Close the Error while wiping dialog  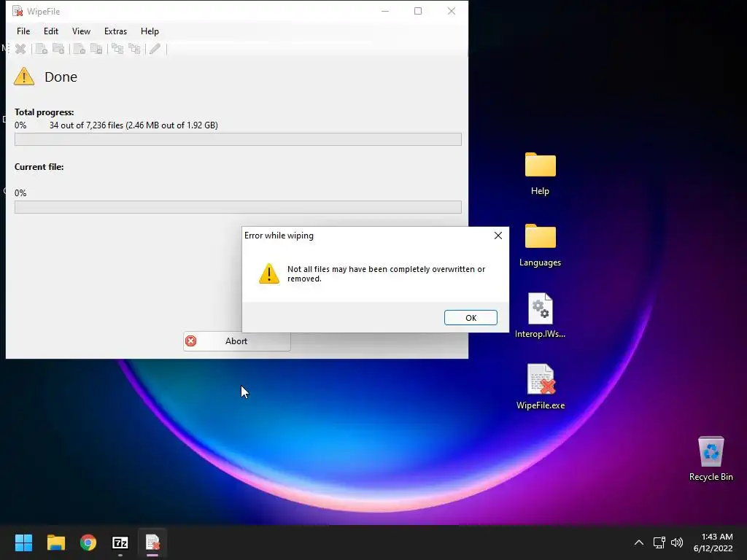[x=498, y=236]
